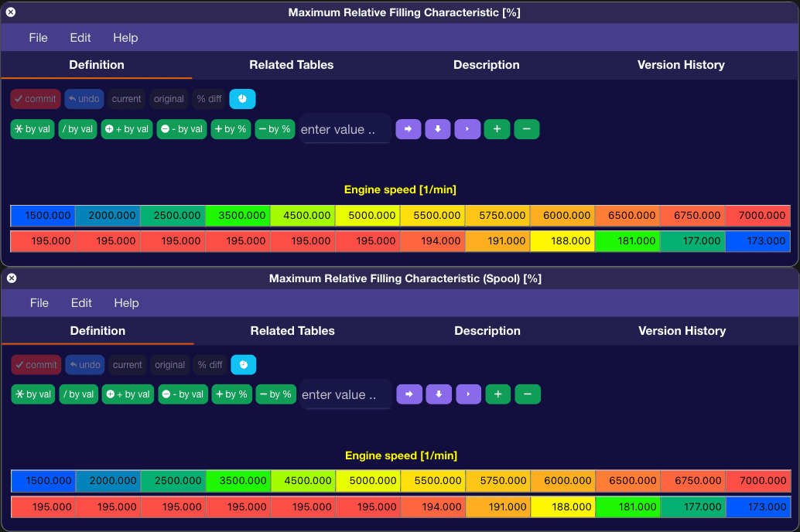Image resolution: width=800 pixels, height=532 pixels.
Task: Switch to Related Tables tab in top window
Action: (292, 65)
